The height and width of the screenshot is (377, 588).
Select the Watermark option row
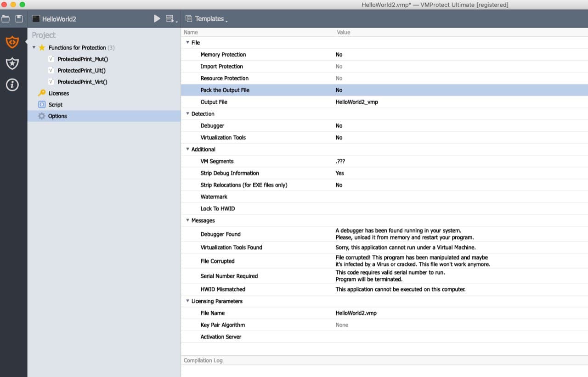384,197
